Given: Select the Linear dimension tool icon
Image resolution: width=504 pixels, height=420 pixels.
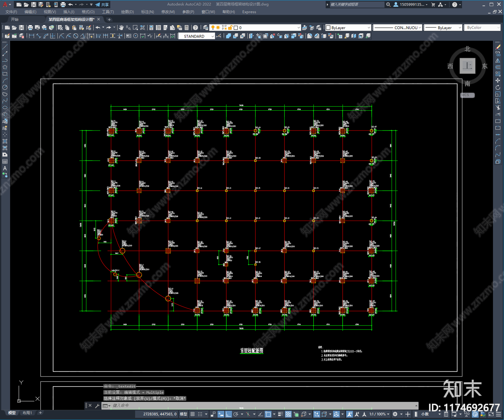Looking at the screenshot, I should click(31, 36).
